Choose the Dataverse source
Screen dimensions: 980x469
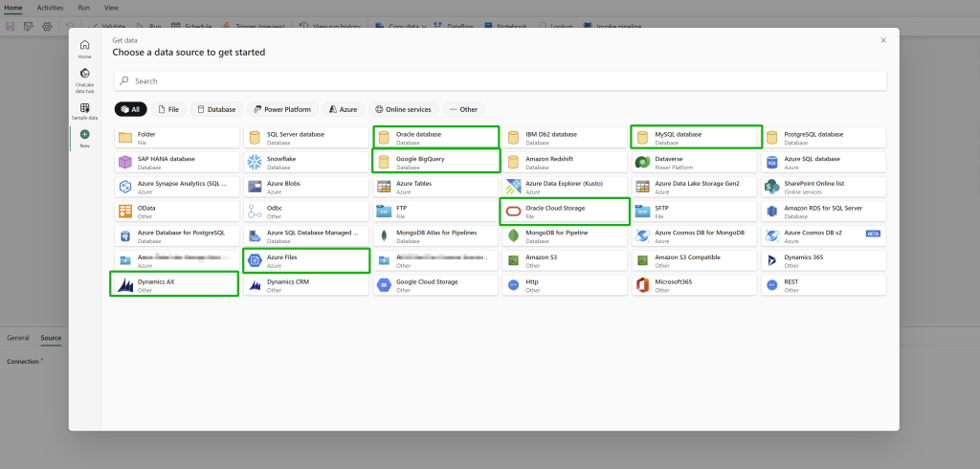[x=695, y=163]
